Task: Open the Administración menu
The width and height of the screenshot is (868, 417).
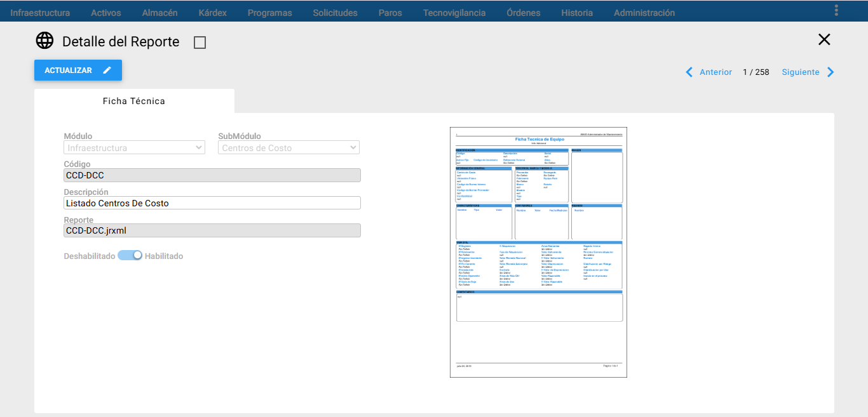Action: pos(644,13)
